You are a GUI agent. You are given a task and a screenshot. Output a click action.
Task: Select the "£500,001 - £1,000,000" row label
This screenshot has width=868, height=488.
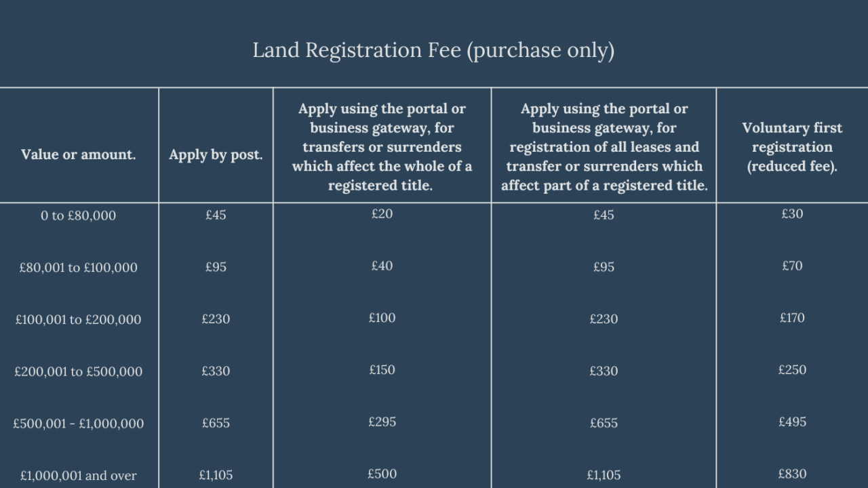(x=79, y=424)
